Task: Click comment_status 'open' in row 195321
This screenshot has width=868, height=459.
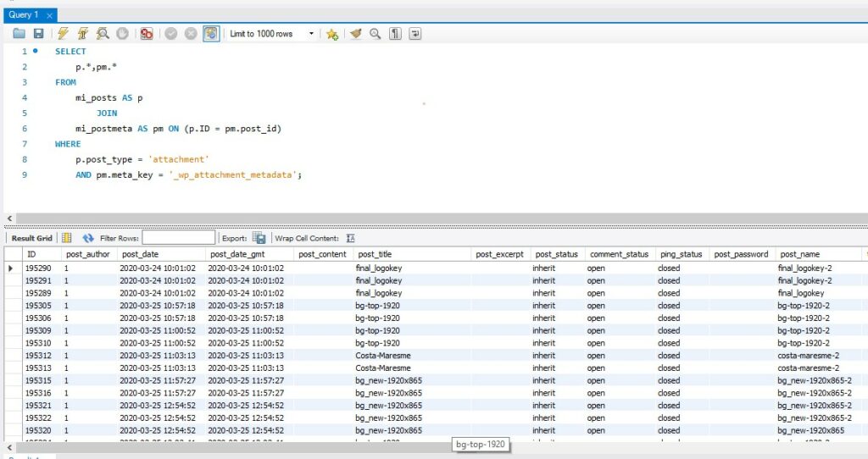Action: [x=596, y=406]
